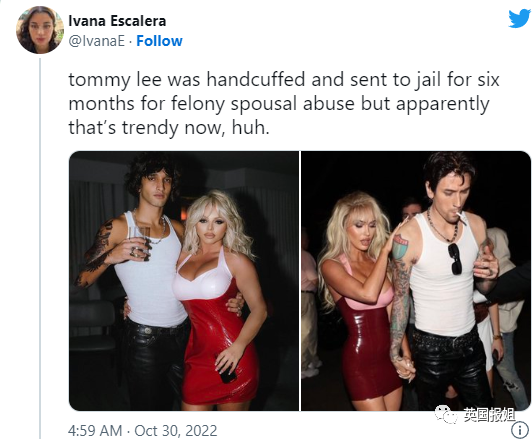Click the blue Twitter bird logo
532x439 pixels.
coord(519,18)
